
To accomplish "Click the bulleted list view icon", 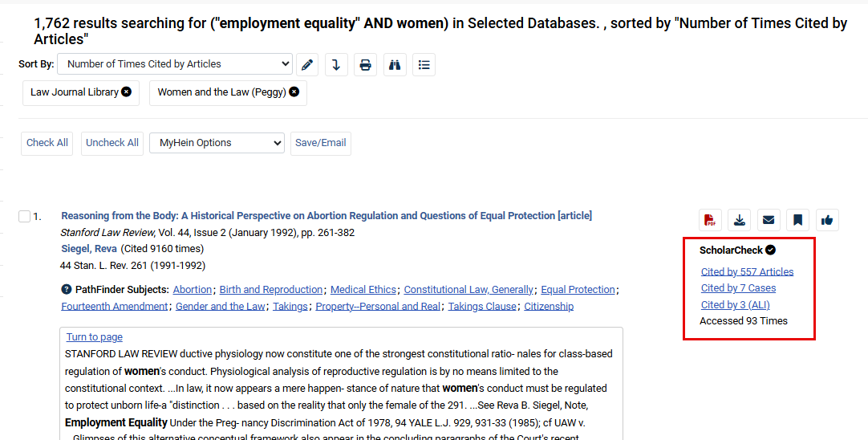I will click(x=424, y=65).
